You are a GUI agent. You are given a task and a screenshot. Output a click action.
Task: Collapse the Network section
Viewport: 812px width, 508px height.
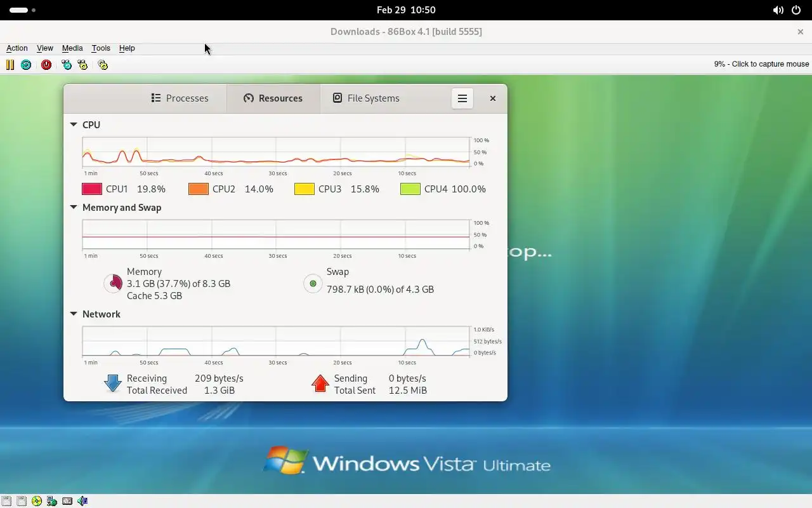[74, 314]
